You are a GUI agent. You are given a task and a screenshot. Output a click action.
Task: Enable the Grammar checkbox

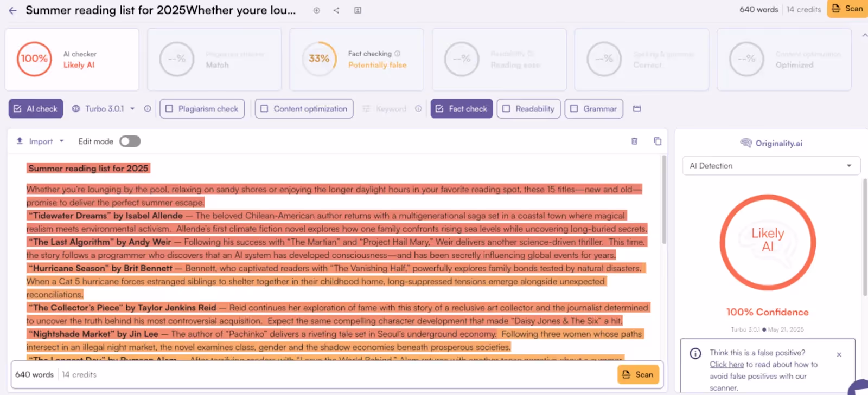click(593, 108)
